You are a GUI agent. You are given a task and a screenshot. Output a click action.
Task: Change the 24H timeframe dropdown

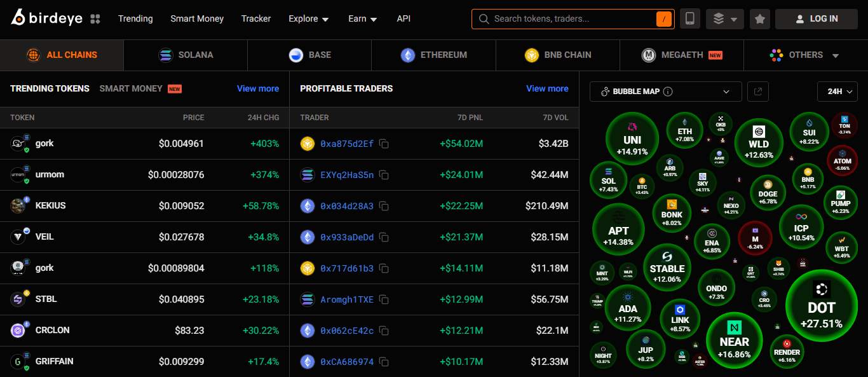coord(837,92)
